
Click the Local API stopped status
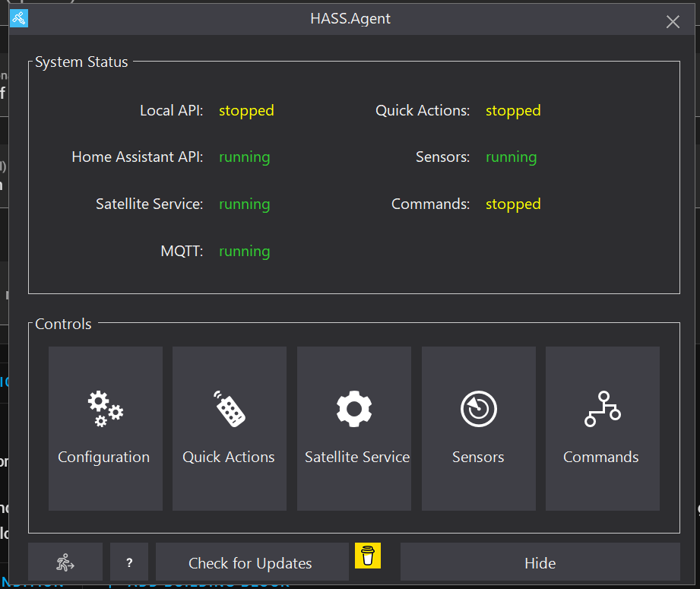pos(246,111)
